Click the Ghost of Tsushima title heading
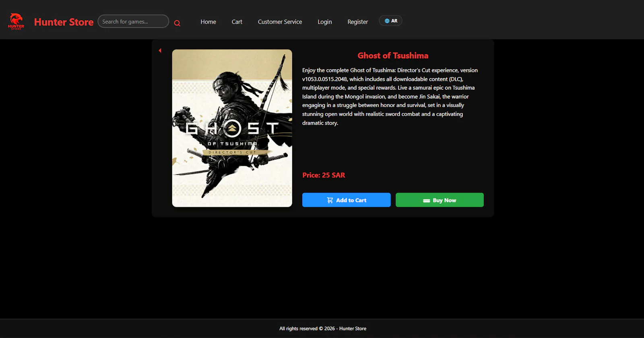Viewport: 644px width, 338px height. pos(393,56)
